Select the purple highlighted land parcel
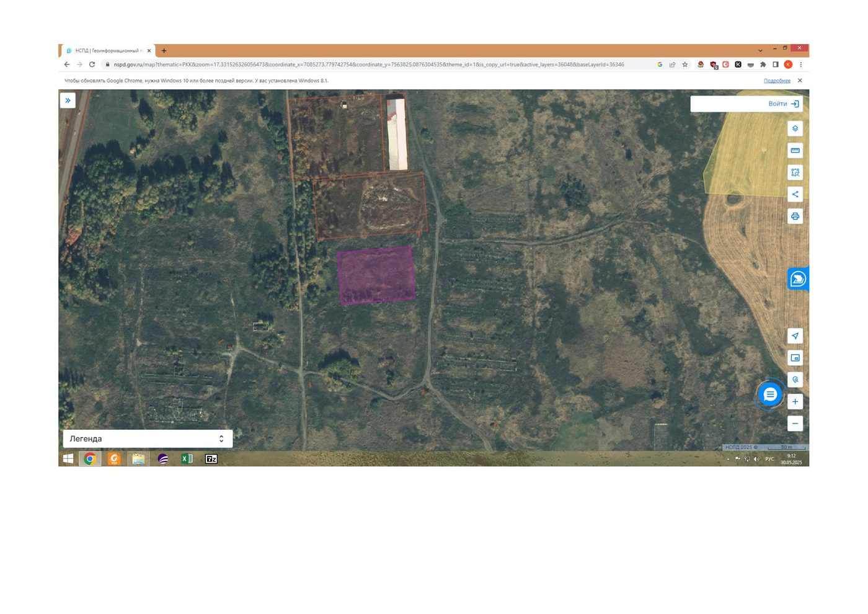The image size is (868, 614). pos(376,275)
